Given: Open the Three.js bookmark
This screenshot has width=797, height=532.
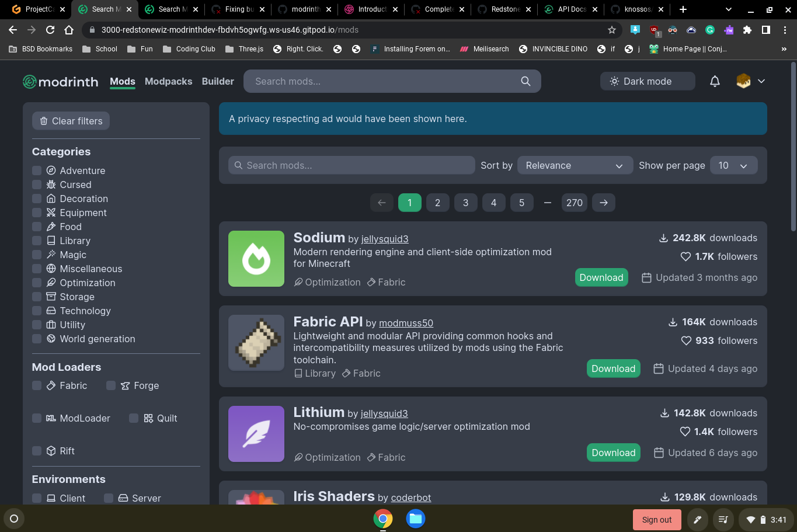Looking at the screenshot, I should [244, 49].
